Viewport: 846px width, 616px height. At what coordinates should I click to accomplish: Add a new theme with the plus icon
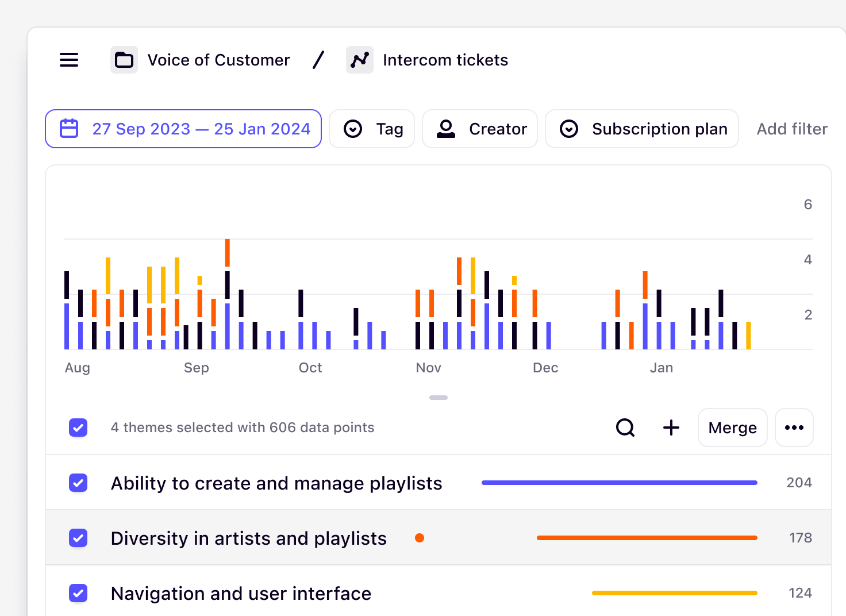[x=671, y=428]
